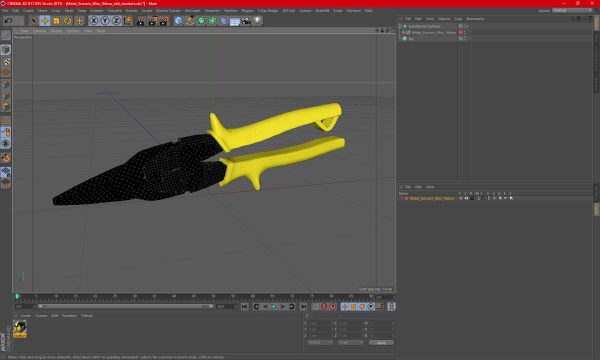Image resolution: width=600 pixels, height=360 pixels.
Task: Expand the Metal_Scissors object hierarchy
Action: (x=403, y=33)
